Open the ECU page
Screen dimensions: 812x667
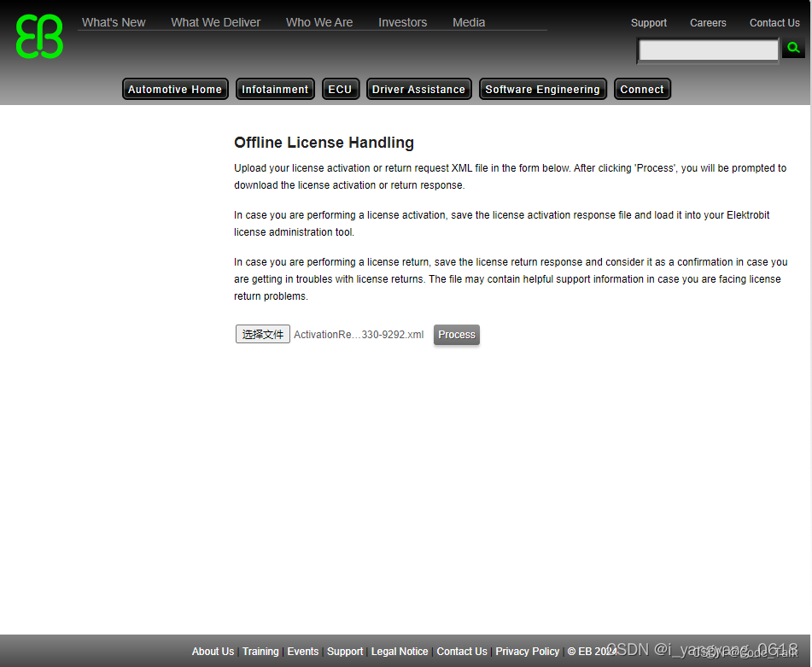click(x=340, y=89)
